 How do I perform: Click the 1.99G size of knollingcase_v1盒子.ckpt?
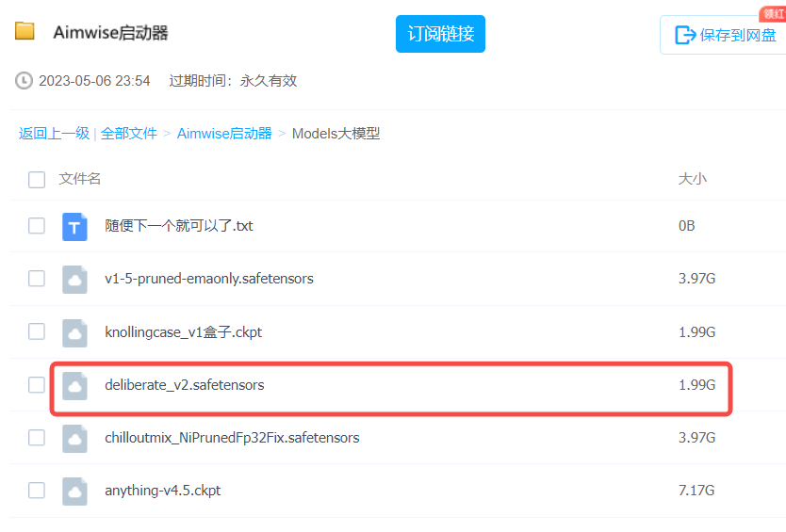696,332
